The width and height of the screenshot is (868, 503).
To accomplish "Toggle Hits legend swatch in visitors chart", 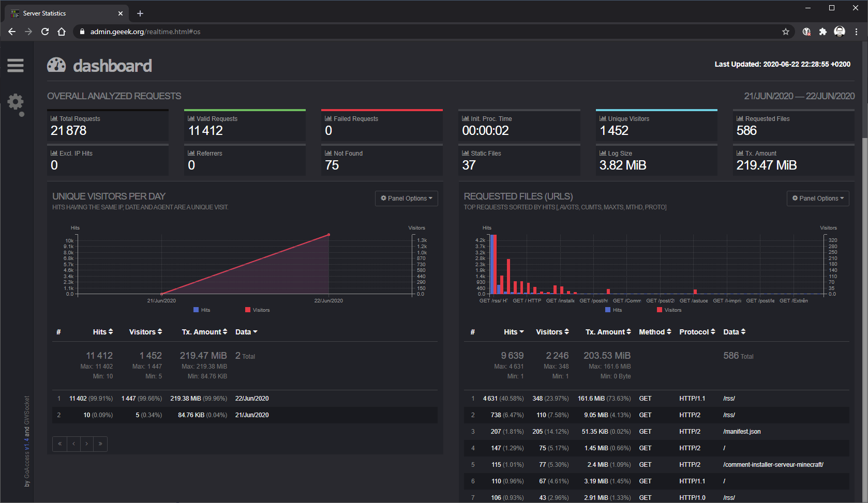I will [x=196, y=310].
